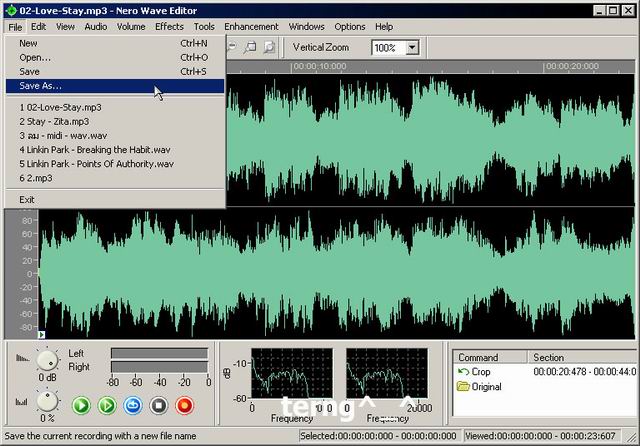Click the Nero Wave Editor title bar icon
This screenshot has width=640, height=446.
11,11
